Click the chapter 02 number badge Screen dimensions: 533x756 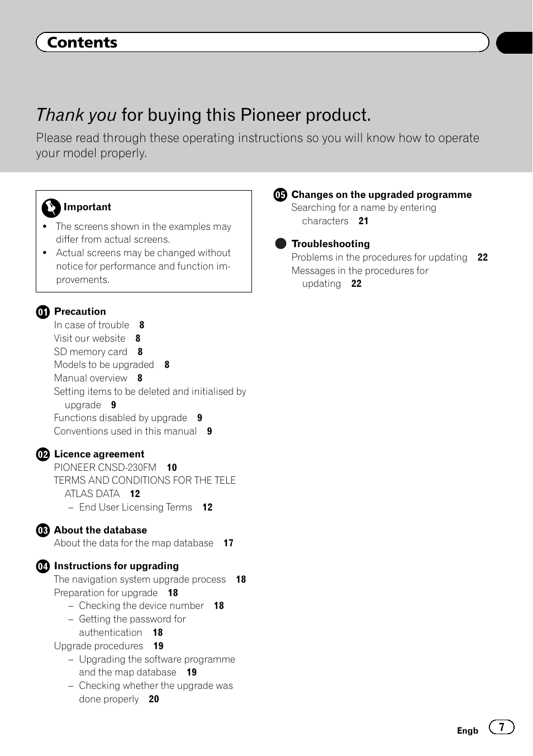(43, 455)
